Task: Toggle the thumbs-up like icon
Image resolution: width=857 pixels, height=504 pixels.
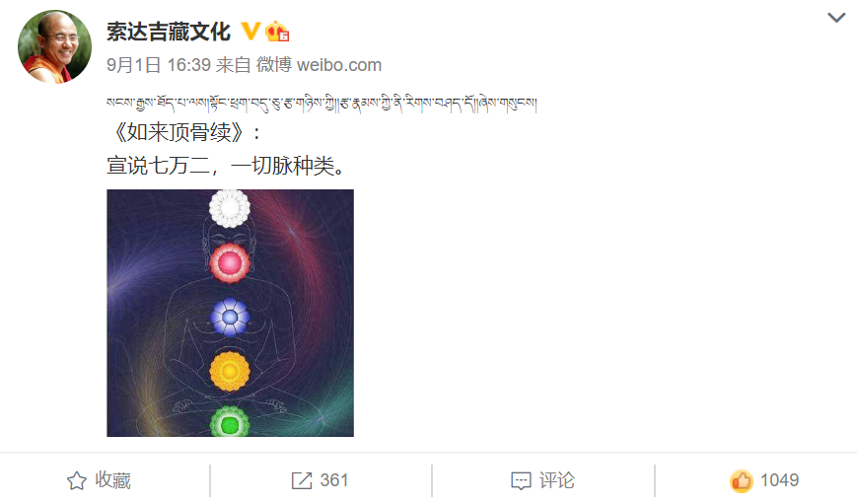Action: coord(742,480)
